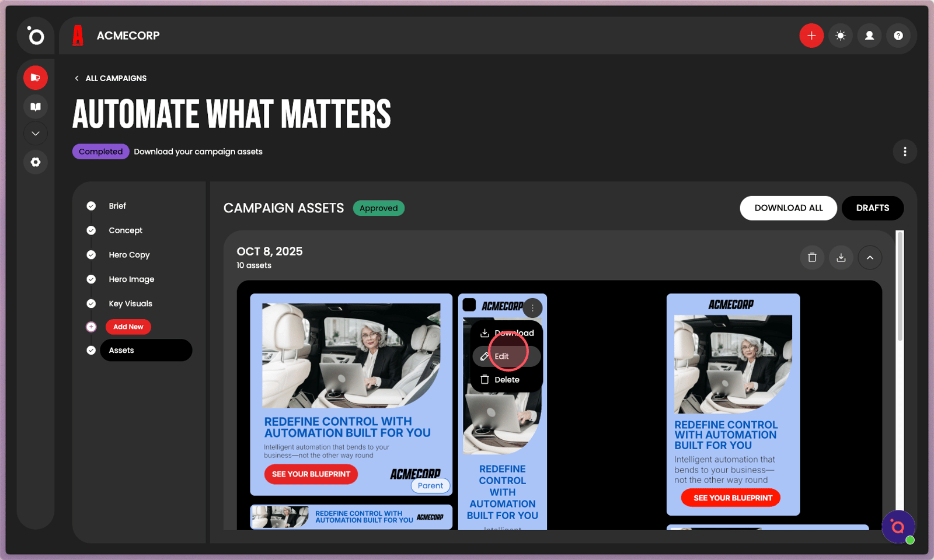Open the book library sidebar icon
Viewport: 934px width, 560px height.
tap(36, 107)
